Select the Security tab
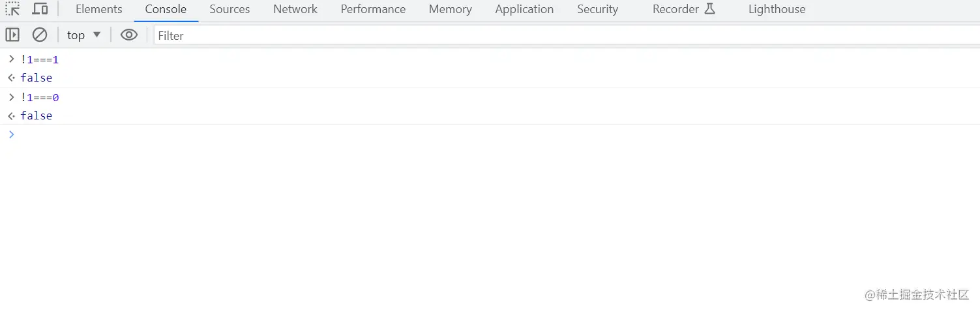This screenshot has height=312, width=980. tap(597, 9)
